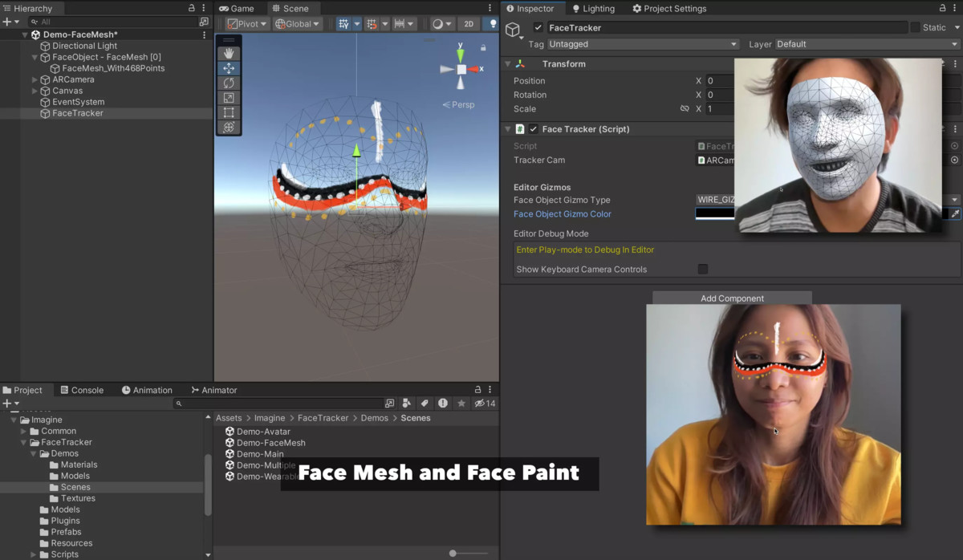The height and width of the screenshot is (560, 963).
Task: Select the Rect Transform tool
Action: pyautogui.click(x=229, y=112)
